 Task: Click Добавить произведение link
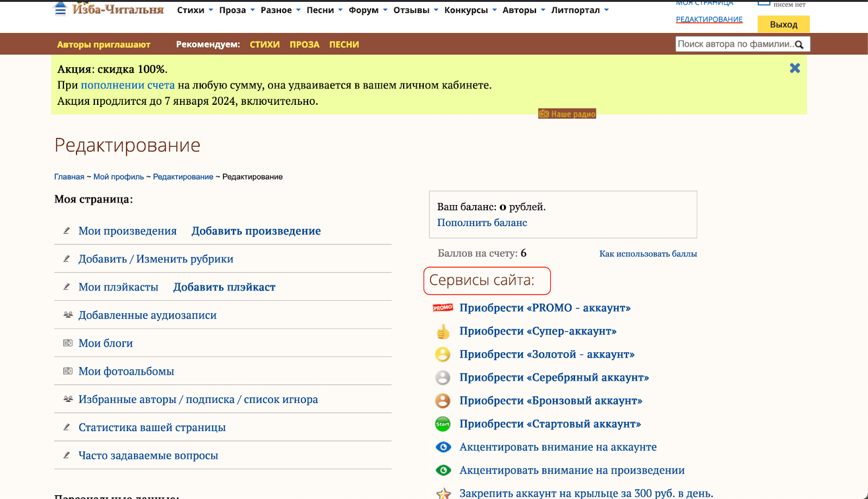click(x=256, y=231)
